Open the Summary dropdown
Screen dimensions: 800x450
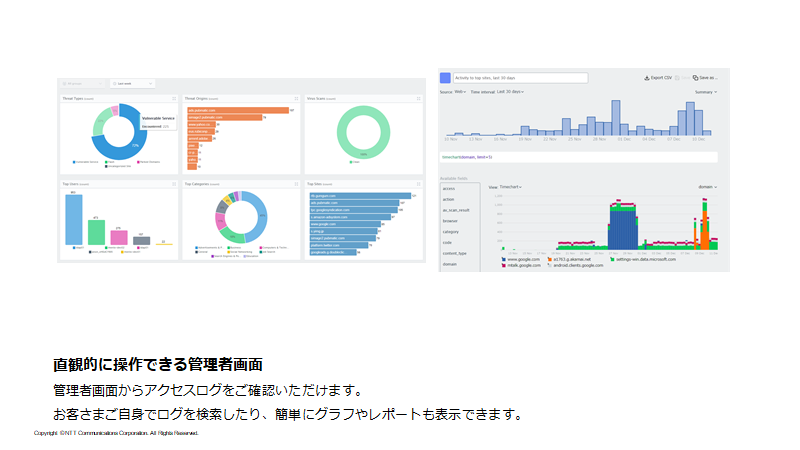click(x=707, y=92)
